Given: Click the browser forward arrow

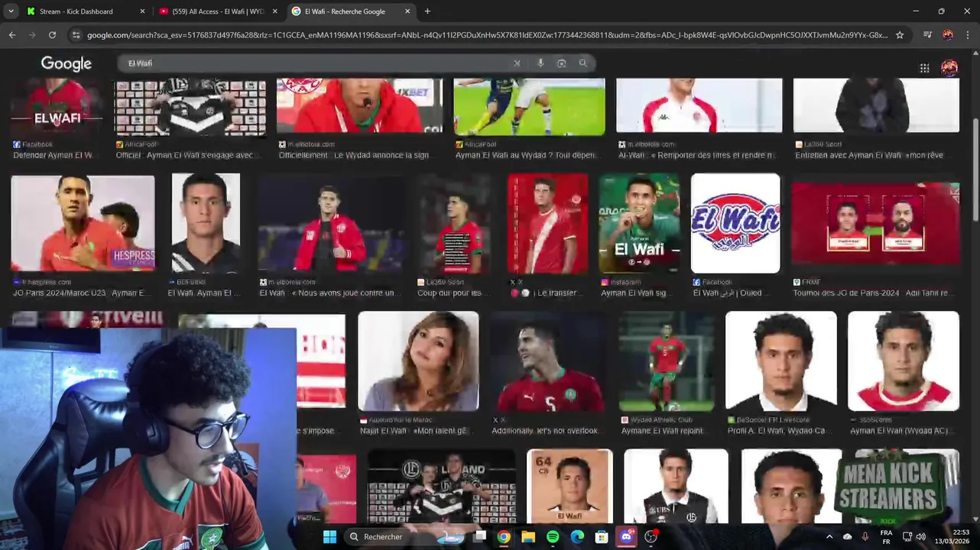Looking at the screenshot, I should (32, 35).
